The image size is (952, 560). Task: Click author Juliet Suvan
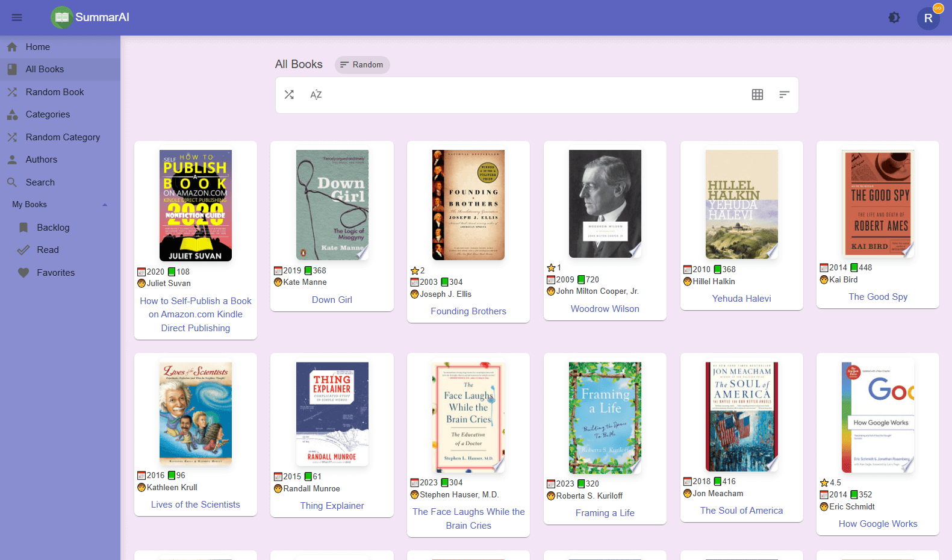coord(169,284)
